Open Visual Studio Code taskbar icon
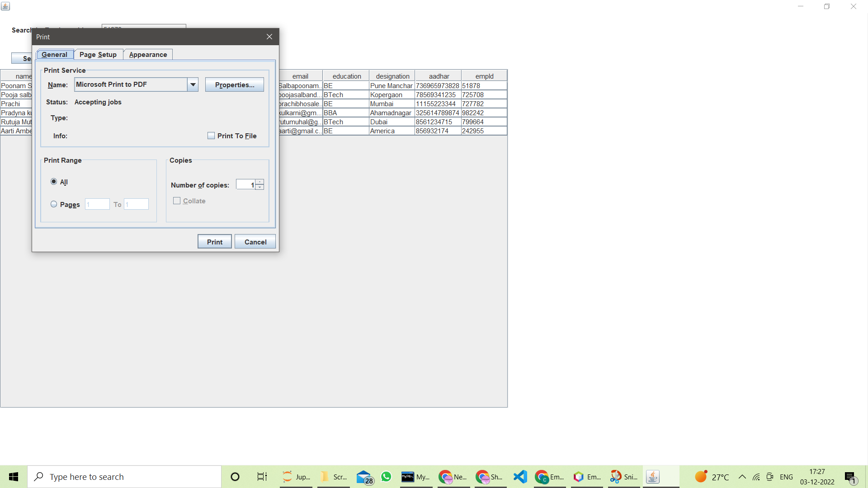This screenshot has width=868, height=488. tap(520, 477)
